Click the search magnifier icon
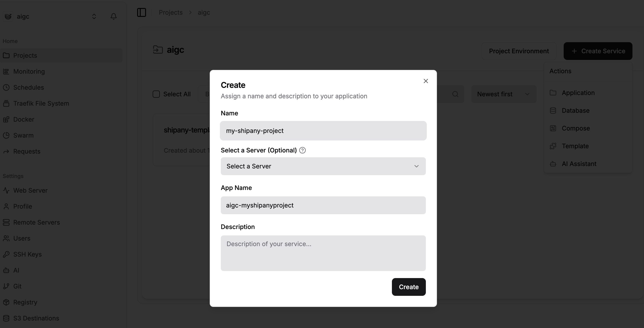Viewport: 644px width, 328px height. coord(455,94)
